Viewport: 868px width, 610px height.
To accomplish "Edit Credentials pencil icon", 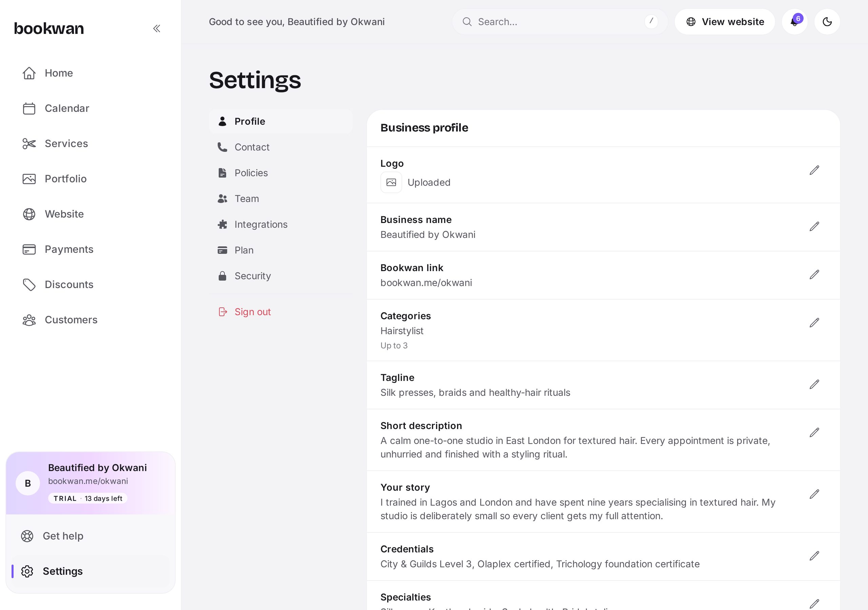I will tap(814, 556).
